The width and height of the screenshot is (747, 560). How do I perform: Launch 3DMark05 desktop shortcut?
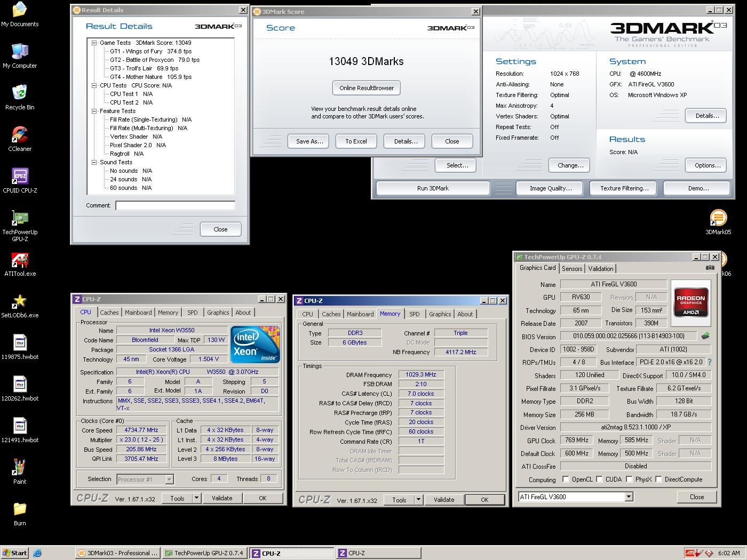pos(718,222)
